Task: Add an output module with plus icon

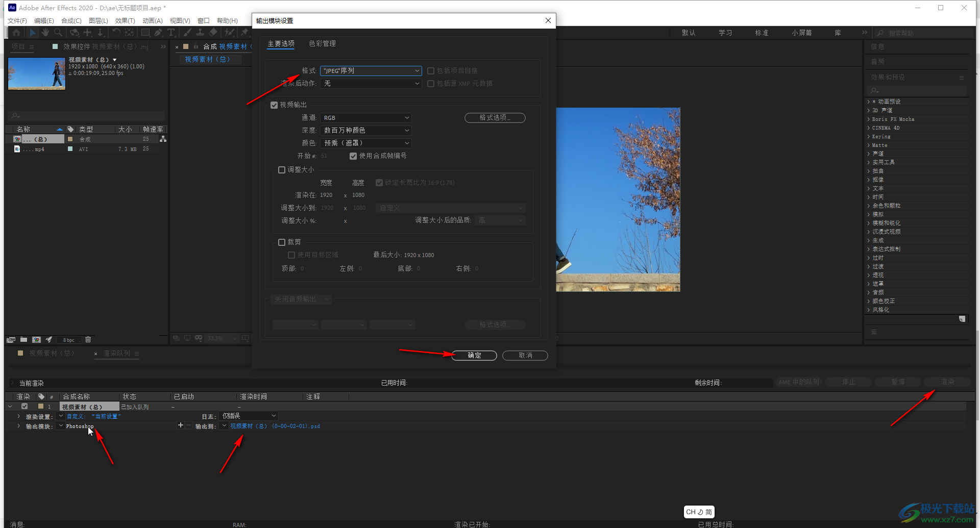Action: coord(180,425)
